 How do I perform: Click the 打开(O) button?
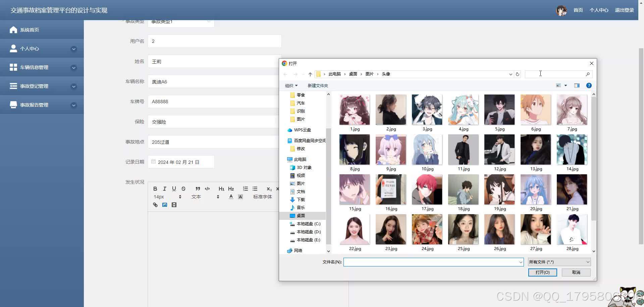[x=542, y=272]
